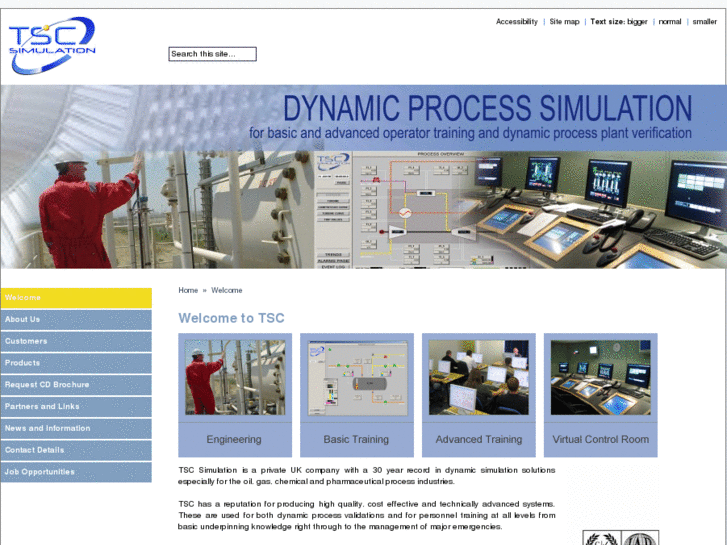The image size is (727, 545).
Task: Open the Accessibility link
Action: click(517, 21)
